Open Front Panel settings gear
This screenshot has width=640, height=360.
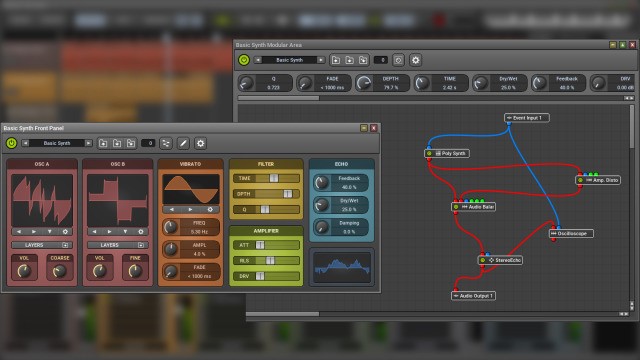(x=200, y=143)
